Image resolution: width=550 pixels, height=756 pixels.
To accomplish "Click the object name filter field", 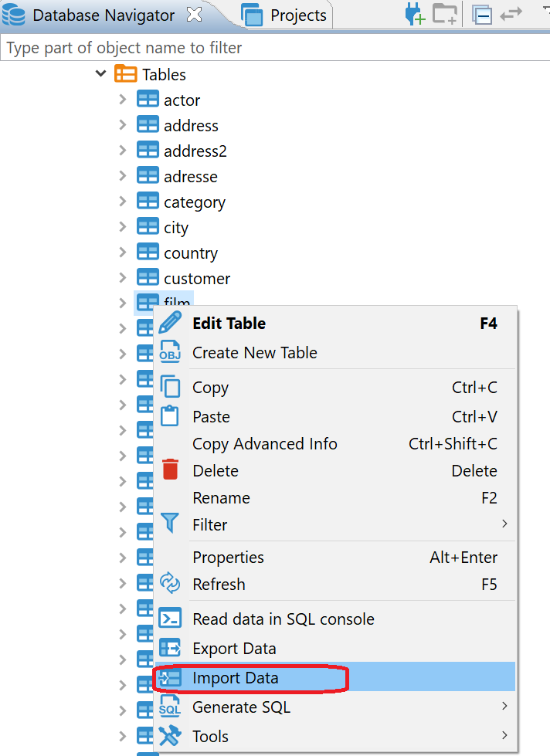I will 154,47.
